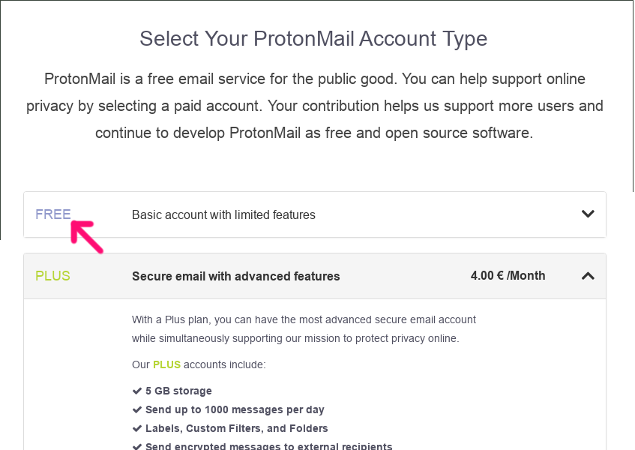
Task: Click the "5 GB storage" feature text
Action: coord(178,391)
